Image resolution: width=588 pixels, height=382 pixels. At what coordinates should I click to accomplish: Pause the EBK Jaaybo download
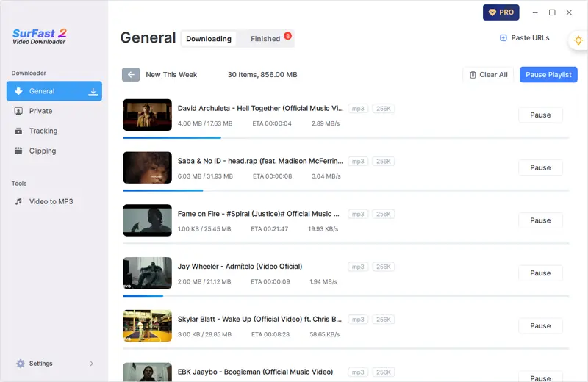coord(540,377)
